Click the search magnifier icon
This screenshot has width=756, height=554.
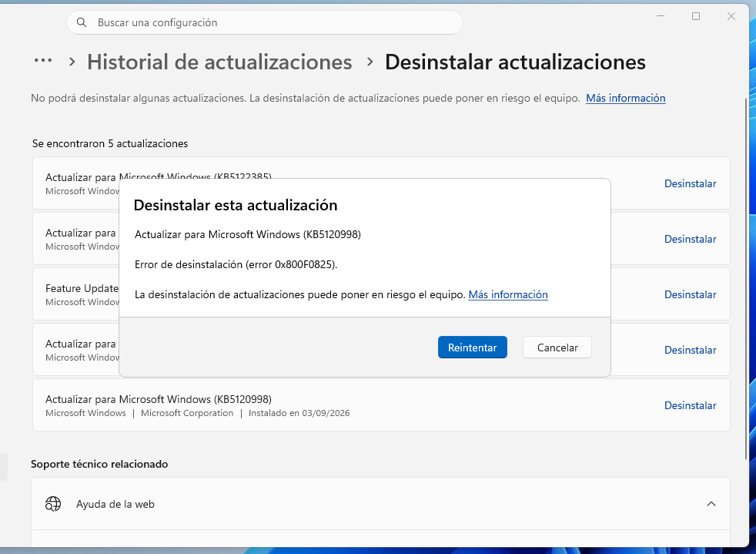[x=82, y=22]
